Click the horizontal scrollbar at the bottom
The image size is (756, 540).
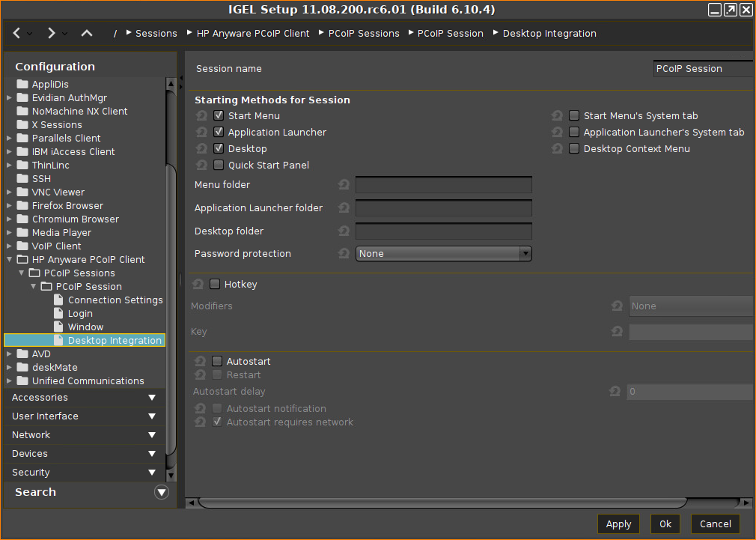tap(442, 503)
